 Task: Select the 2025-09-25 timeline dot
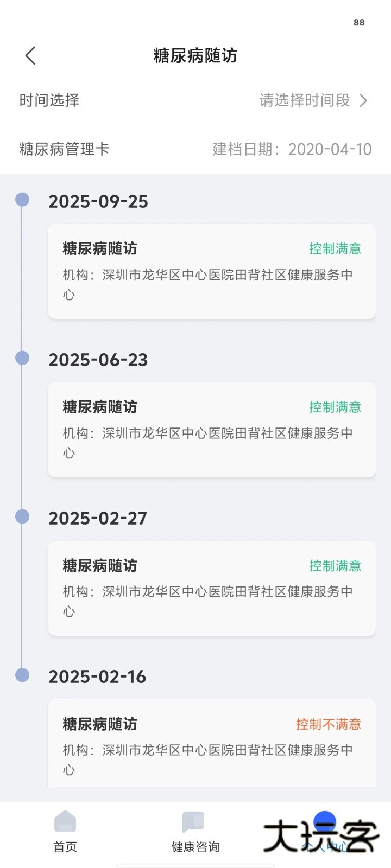22,200
